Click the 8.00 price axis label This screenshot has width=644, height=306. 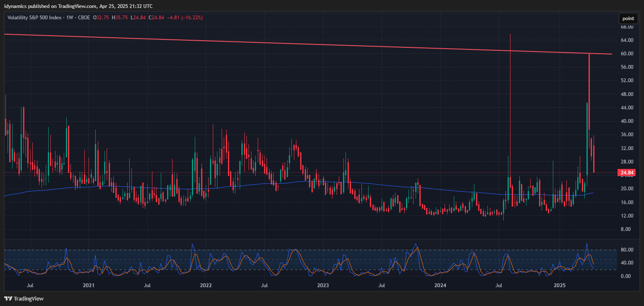(x=626, y=229)
